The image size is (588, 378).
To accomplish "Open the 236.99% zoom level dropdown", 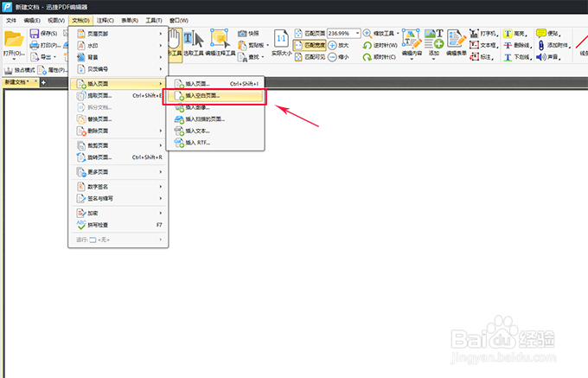I will tap(358, 34).
